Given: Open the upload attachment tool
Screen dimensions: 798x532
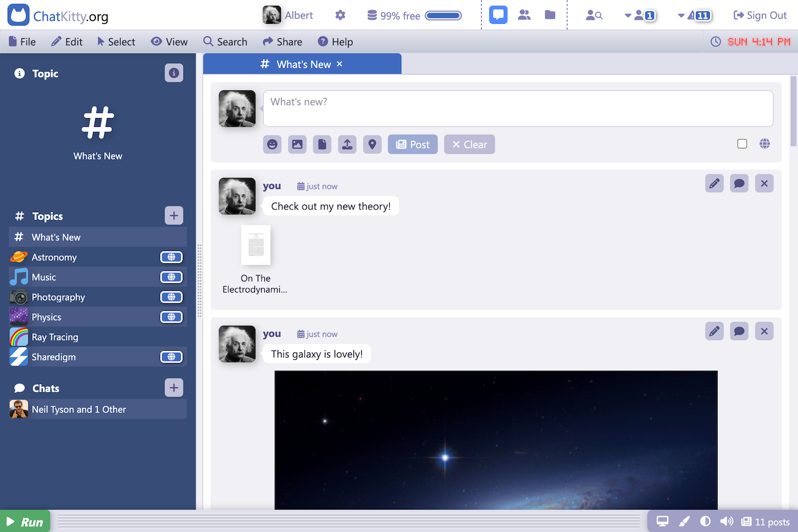Looking at the screenshot, I should tap(347, 144).
